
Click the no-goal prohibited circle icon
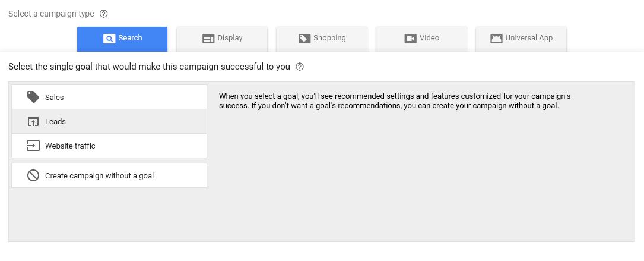click(x=33, y=176)
